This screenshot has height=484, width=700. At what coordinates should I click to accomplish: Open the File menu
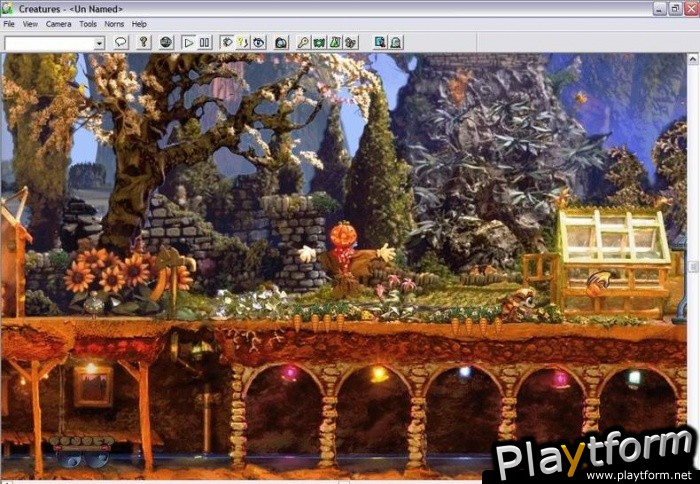(x=9, y=24)
